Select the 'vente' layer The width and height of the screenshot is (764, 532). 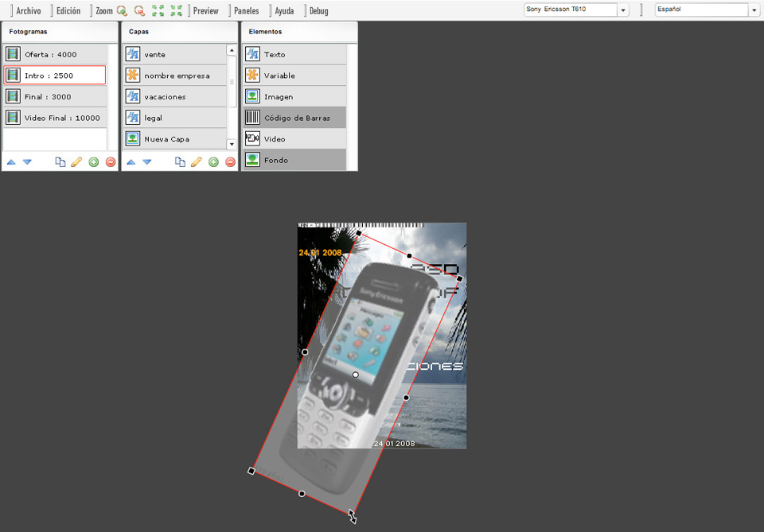pos(175,54)
